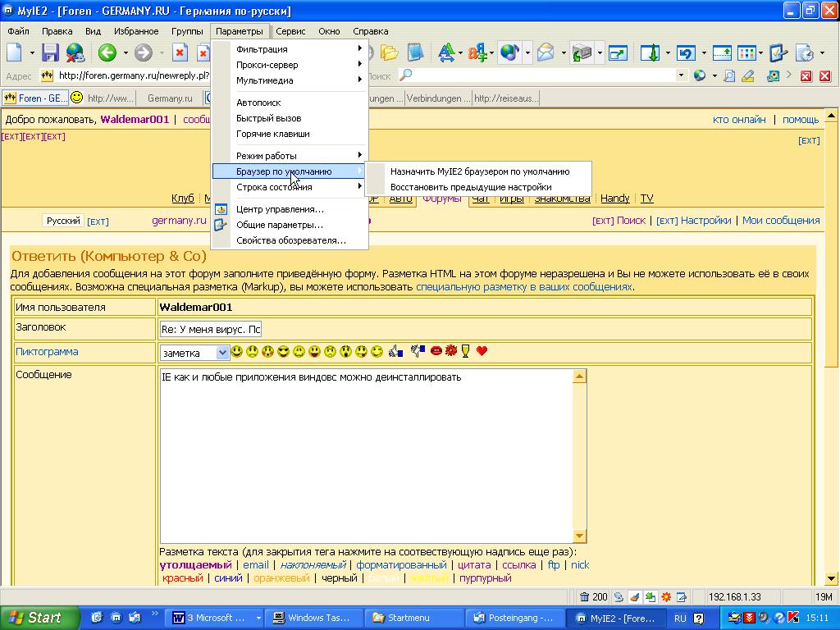Open the New page dropdown arrow

[32, 53]
